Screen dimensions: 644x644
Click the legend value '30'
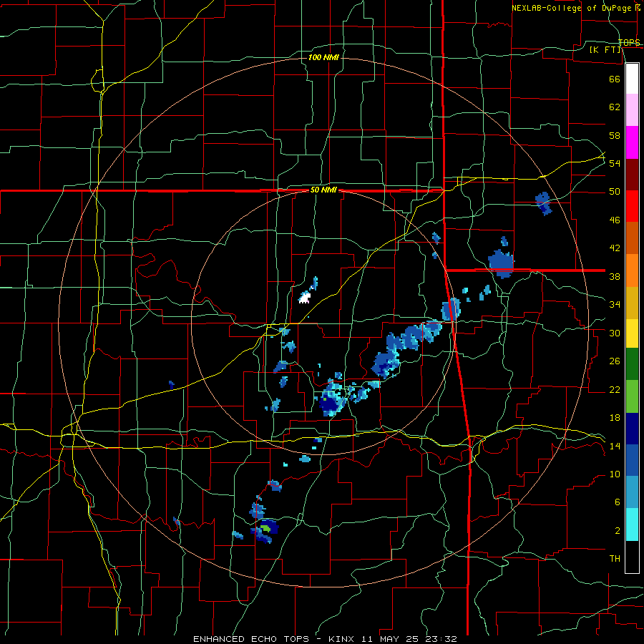[615, 333]
